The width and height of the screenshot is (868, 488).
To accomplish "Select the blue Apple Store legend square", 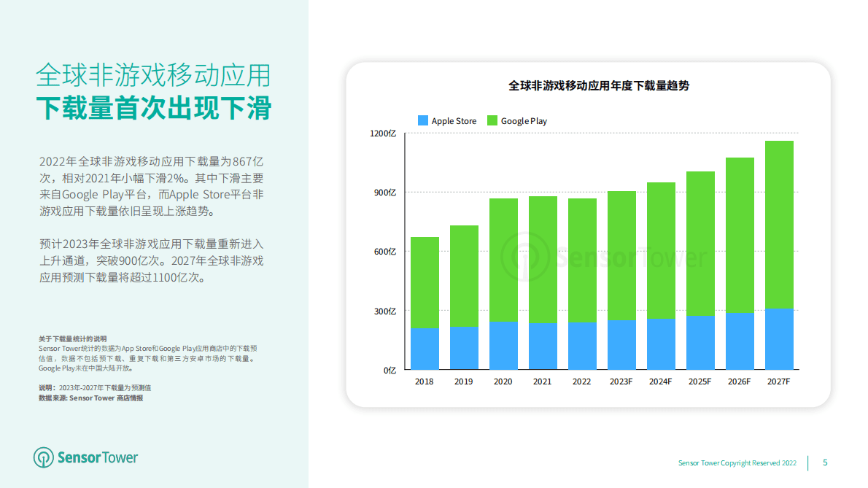I will [x=422, y=120].
